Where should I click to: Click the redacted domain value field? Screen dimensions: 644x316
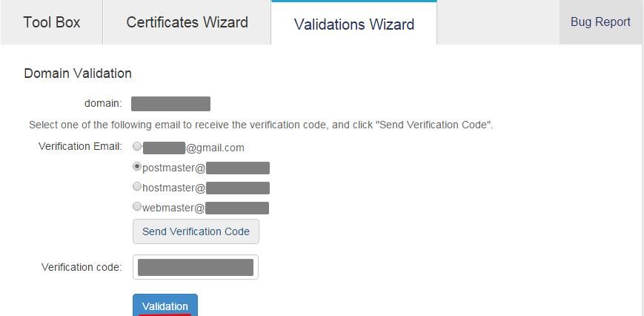click(170, 104)
